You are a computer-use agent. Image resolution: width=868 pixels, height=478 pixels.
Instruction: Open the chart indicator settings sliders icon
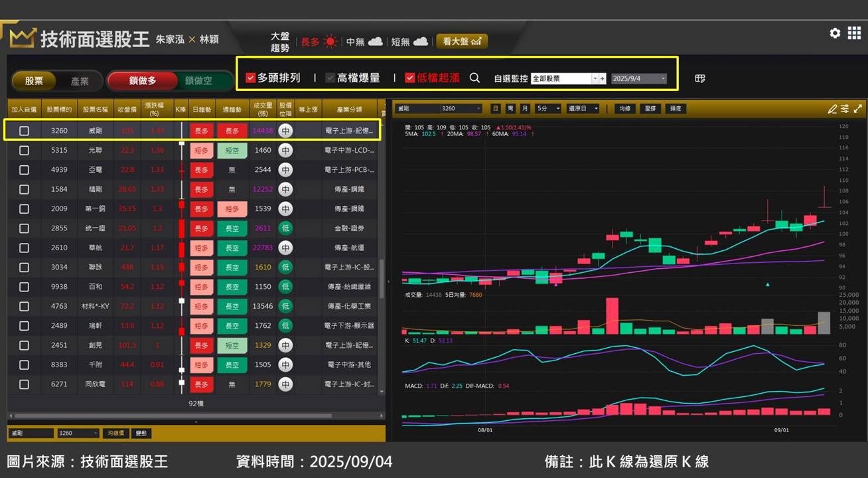[845, 109]
